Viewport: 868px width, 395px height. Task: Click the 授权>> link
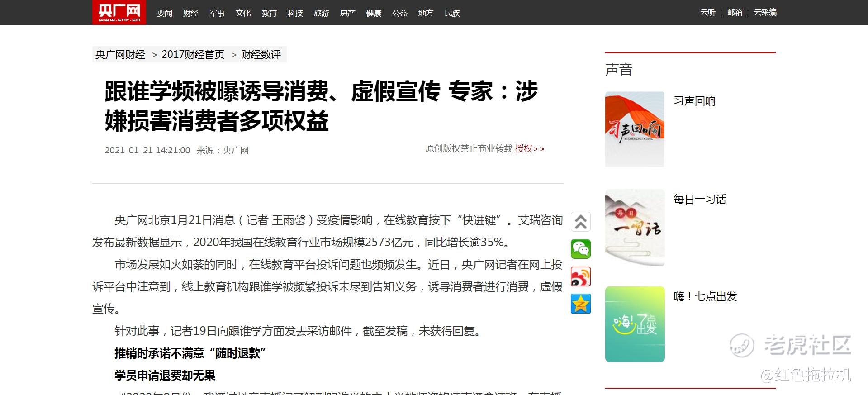pos(530,148)
